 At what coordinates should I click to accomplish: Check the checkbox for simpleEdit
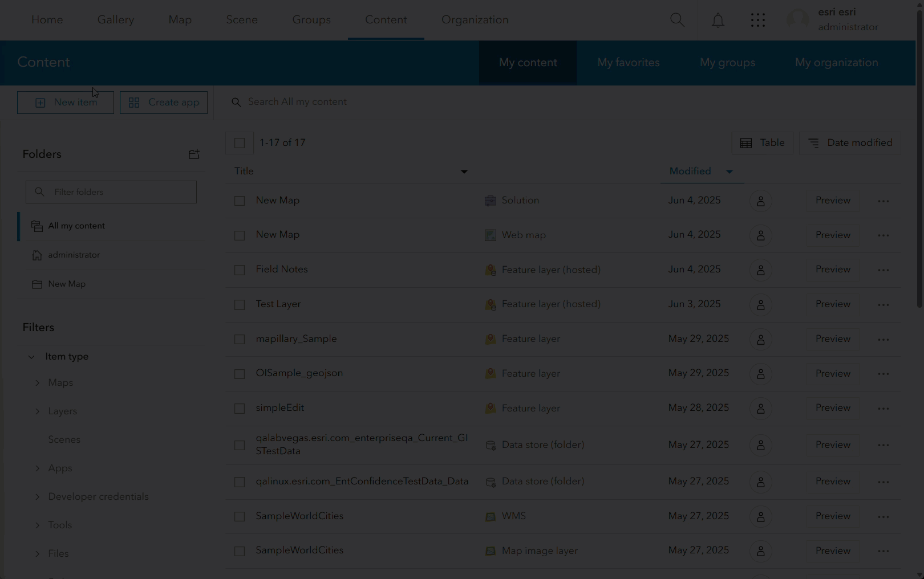[240, 408]
